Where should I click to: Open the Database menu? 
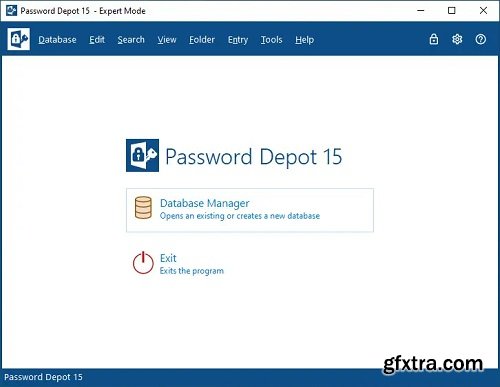pos(57,40)
